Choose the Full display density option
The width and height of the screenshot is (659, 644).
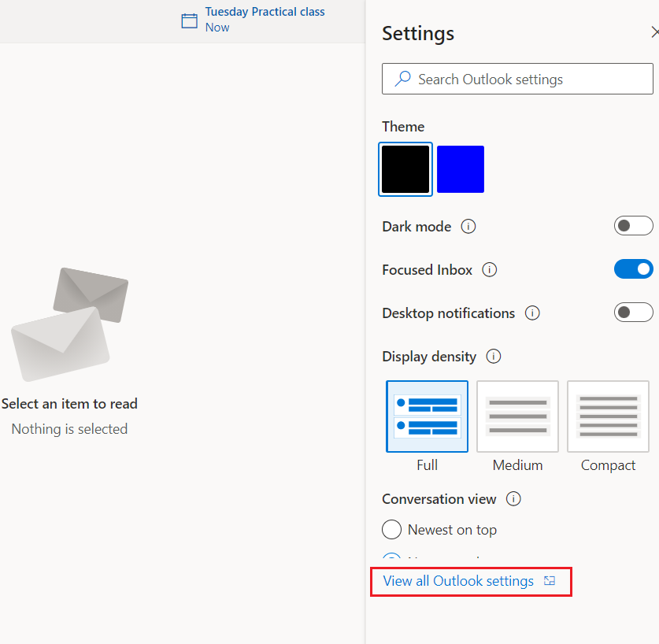pos(427,416)
